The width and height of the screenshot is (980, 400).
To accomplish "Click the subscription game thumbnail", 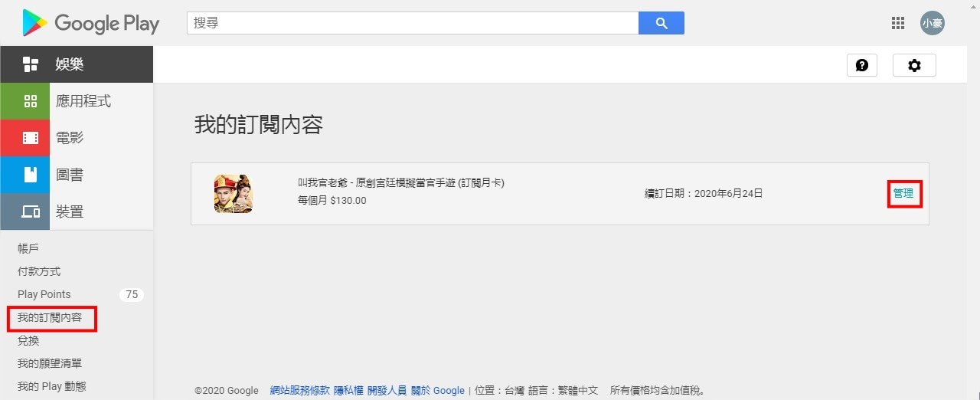I will tap(234, 194).
